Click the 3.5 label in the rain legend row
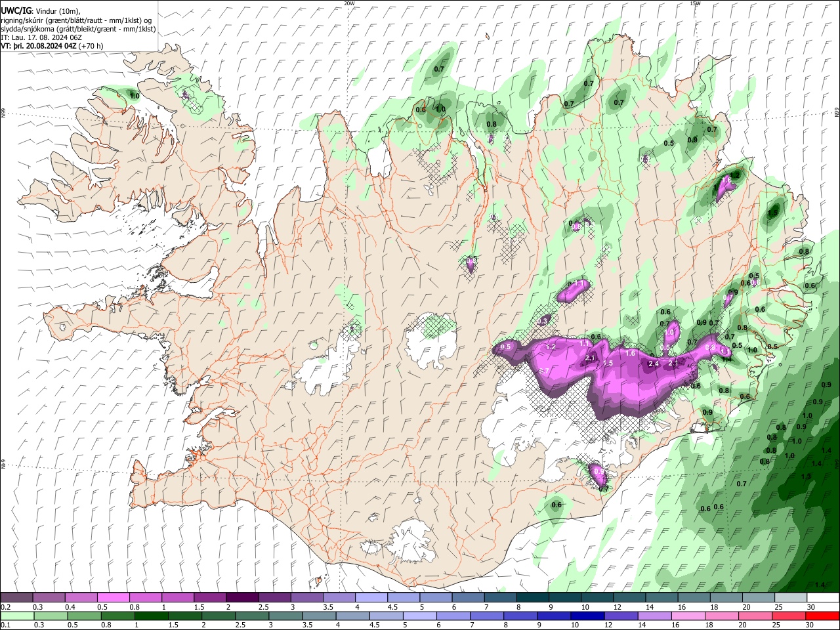The width and height of the screenshot is (840, 630). pyautogui.click(x=307, y=625)
